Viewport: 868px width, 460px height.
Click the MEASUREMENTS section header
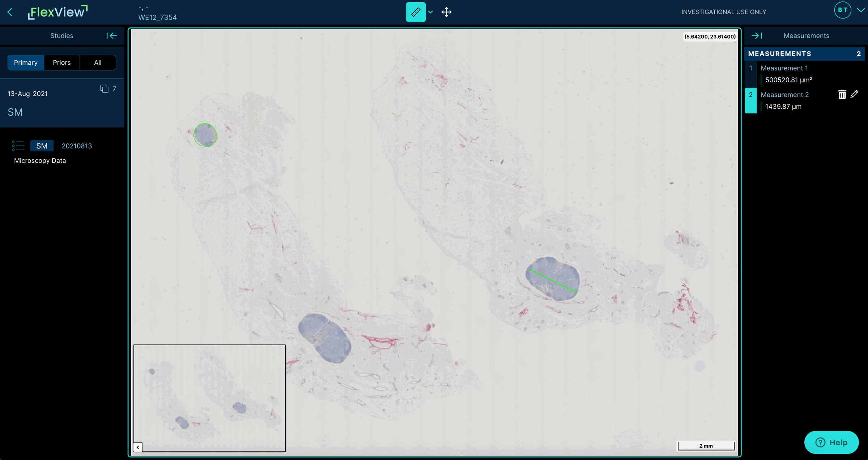(x=779, y=53)
